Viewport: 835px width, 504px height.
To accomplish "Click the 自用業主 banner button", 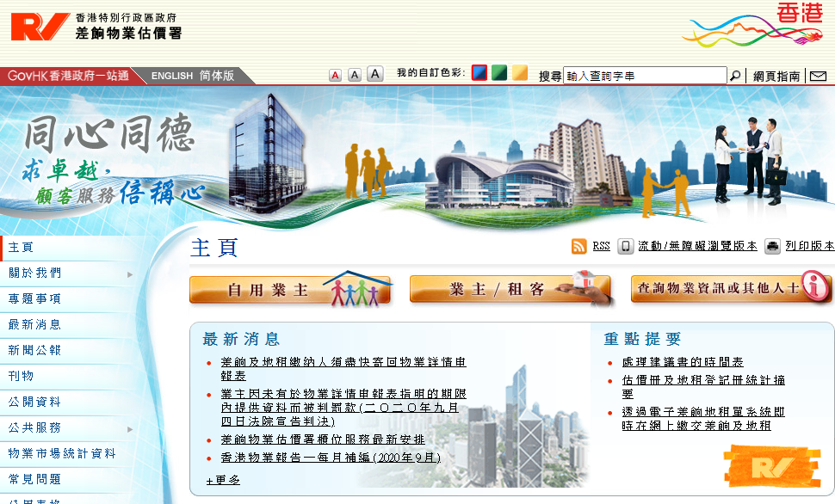I will (x=291, y=290).
